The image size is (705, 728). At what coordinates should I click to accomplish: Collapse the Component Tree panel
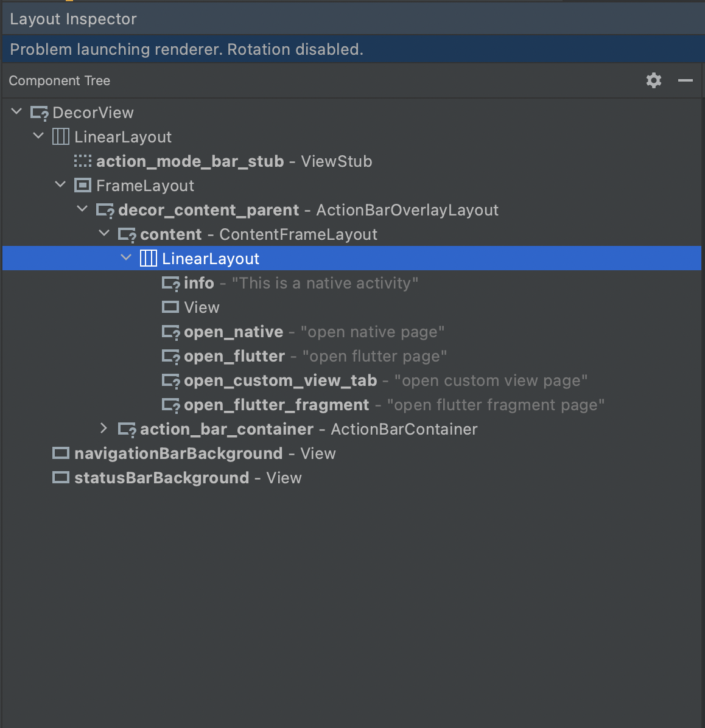click(685, 80)
